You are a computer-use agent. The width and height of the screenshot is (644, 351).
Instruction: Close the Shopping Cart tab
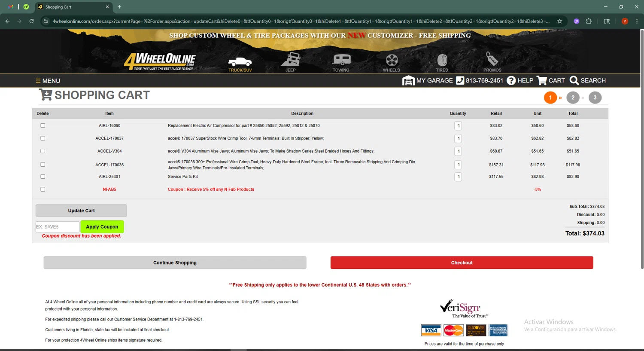tap(107, 7)
